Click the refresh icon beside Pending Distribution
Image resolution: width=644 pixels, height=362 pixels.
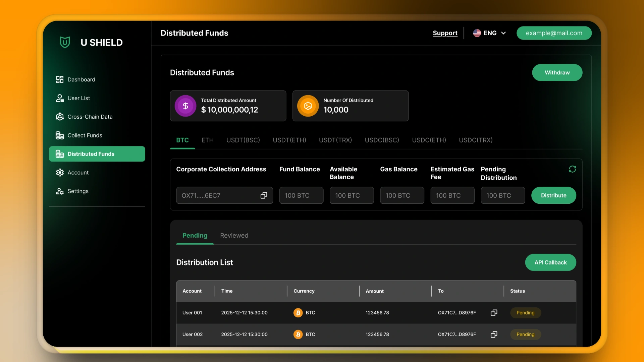572,169
